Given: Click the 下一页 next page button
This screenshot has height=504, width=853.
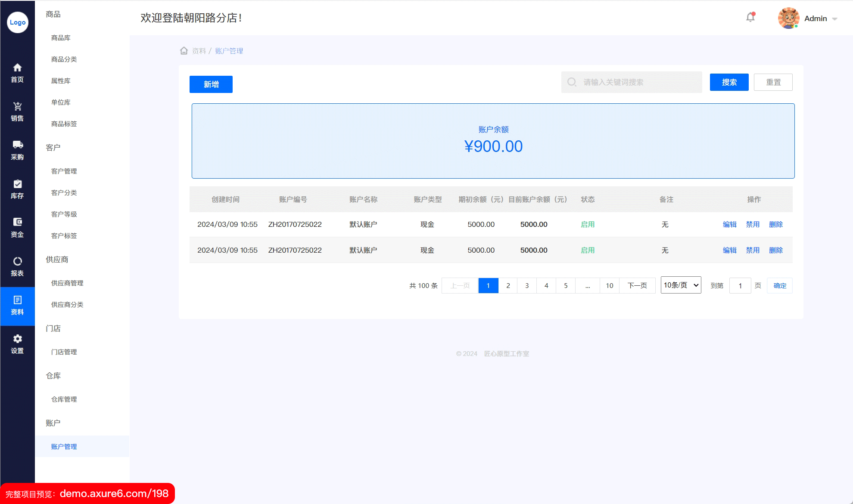Looking at the screenshot, I should [637, 285].
